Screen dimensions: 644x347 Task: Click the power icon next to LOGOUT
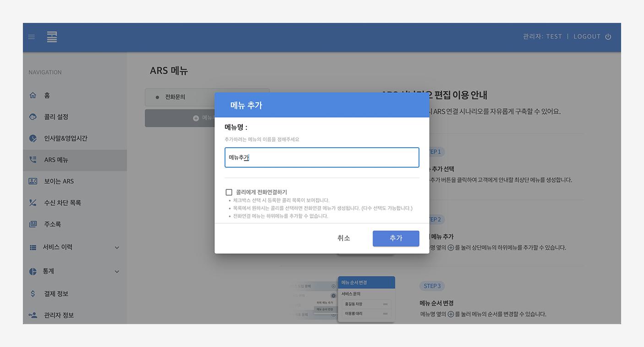(608, 37)
